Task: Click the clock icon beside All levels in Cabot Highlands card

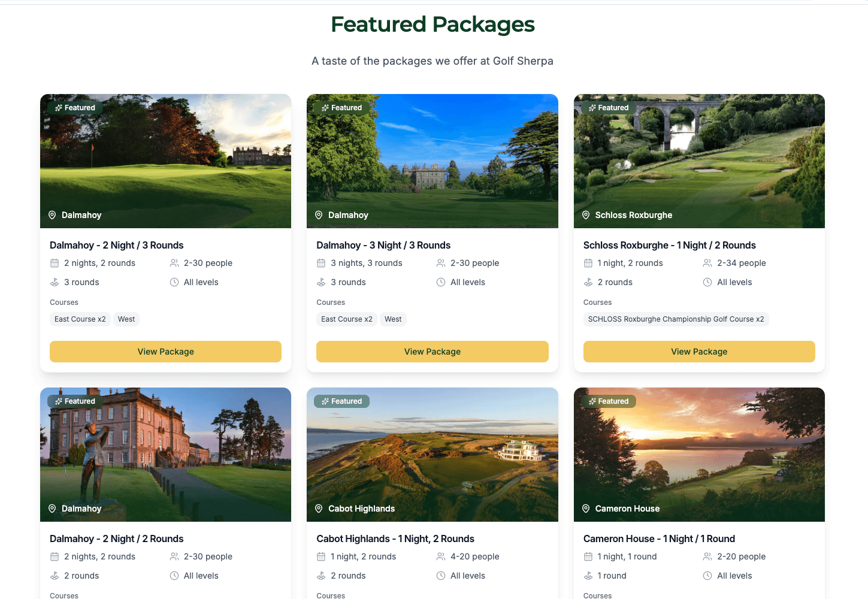Action: [x=441, y=576]
